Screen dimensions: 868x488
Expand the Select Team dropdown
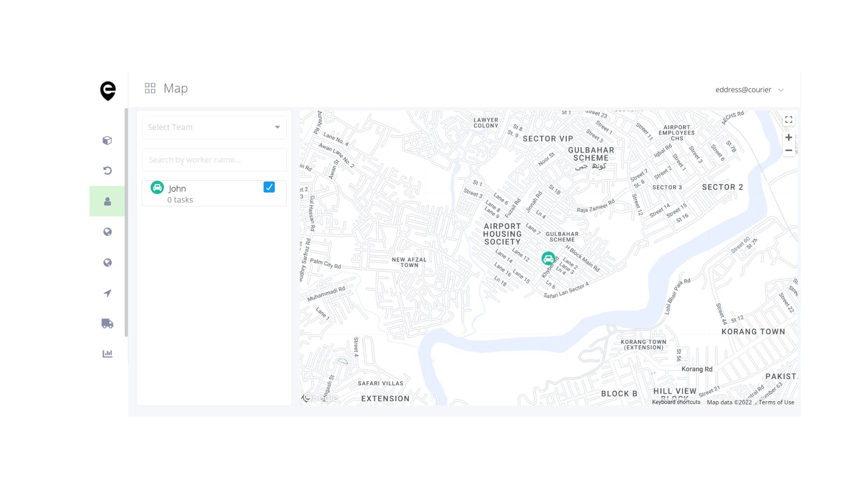(x=214, y=127)
